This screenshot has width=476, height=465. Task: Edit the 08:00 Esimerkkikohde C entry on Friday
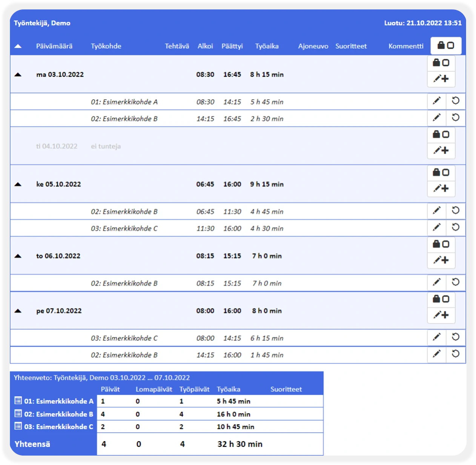click(436, 337)
